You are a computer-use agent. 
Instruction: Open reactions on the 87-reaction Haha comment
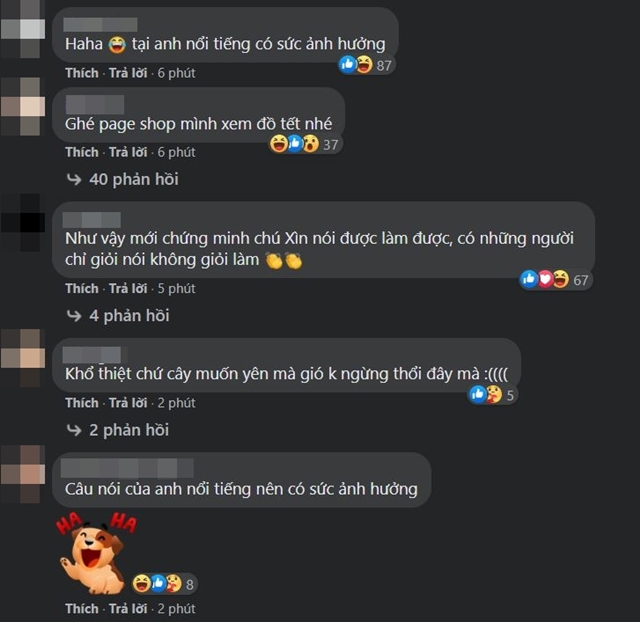(x=366, y=65)
